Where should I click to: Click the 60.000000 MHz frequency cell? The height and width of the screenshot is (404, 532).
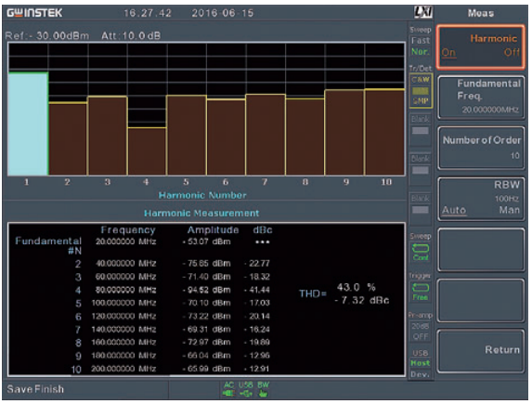[x=126, y=277]
